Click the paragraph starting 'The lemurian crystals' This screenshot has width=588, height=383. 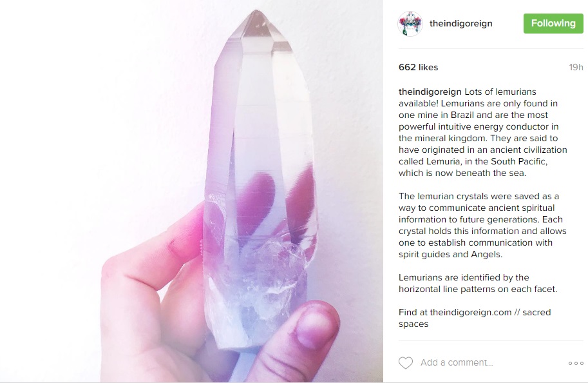pos(482,225)
